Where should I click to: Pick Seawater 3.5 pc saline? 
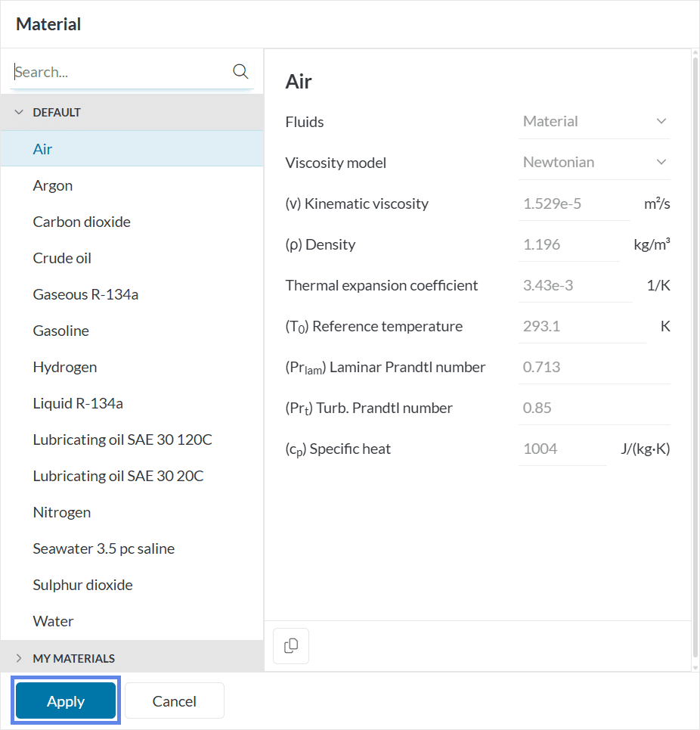pyautogui.click(x=104, y=548)
